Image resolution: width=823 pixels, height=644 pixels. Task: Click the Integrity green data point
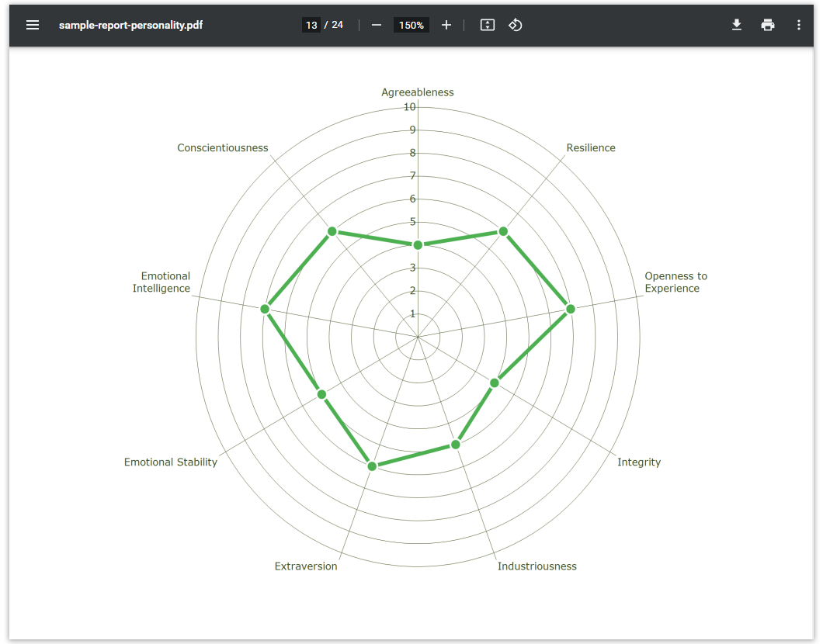[x=494, y=383]
